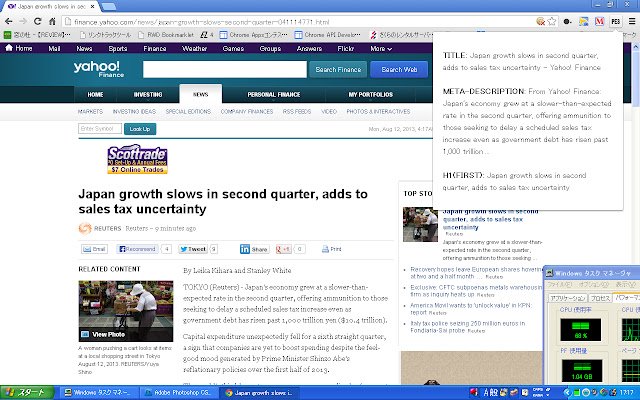Open the RSS FEEDS submenu link

point(297,111)
